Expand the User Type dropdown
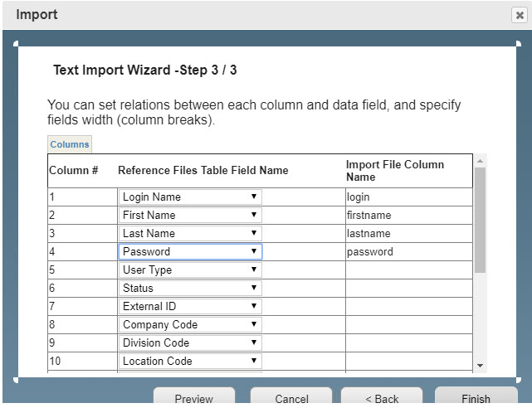 [190, 270]
